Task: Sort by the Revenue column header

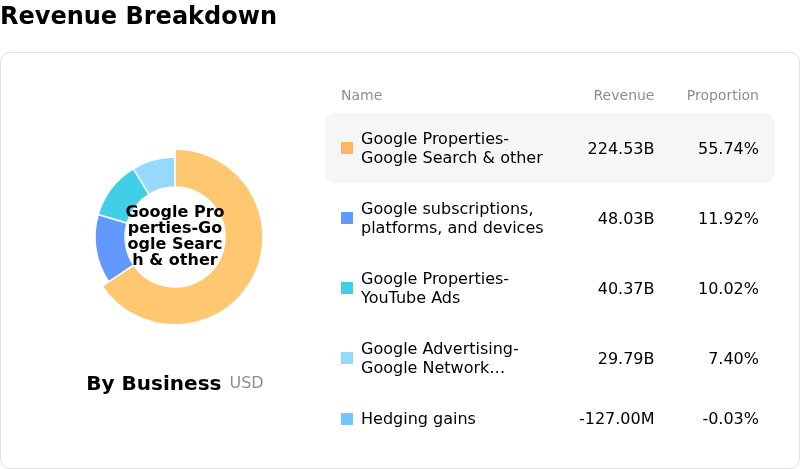Action: tap(623, 95)
